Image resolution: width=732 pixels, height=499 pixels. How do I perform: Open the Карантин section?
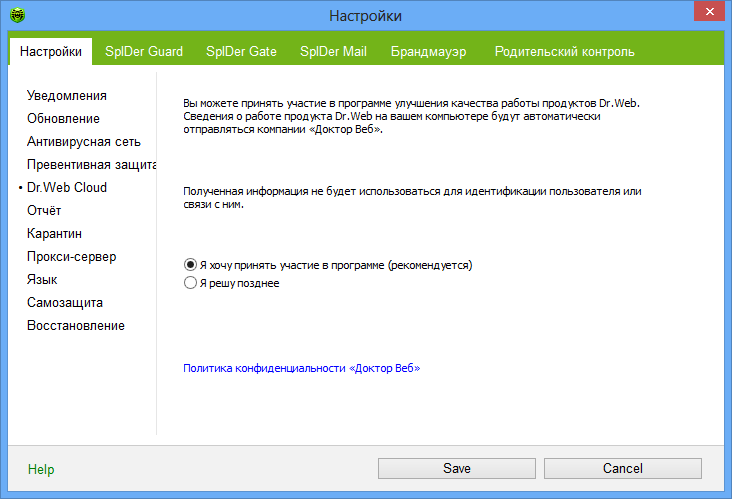click(x=54, y=233)
